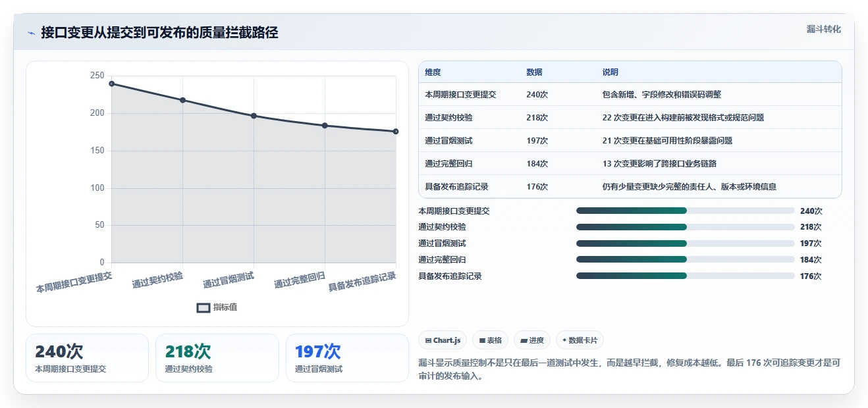Click the 说明 column header

[x=610, y=72]
